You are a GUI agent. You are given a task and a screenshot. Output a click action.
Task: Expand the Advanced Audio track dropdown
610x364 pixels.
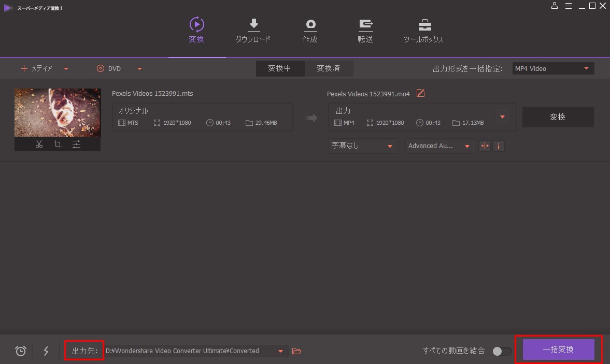point(439,146)
